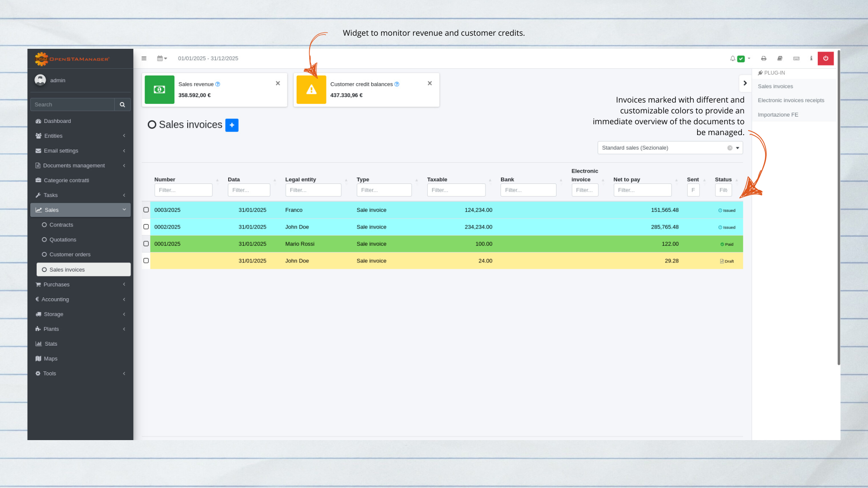Click the search magnifier button in sidebar
The image size is (868, 488).
click(x=122, y=104)
